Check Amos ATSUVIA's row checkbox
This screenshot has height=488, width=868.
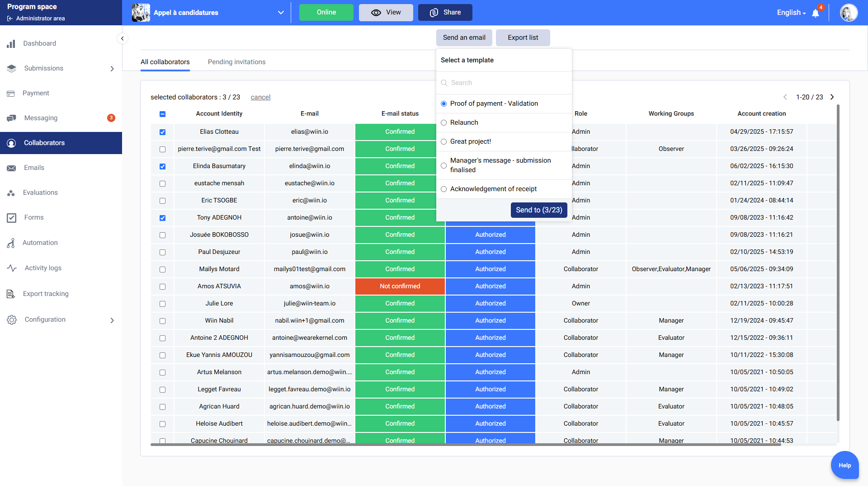tap(162, 286)
